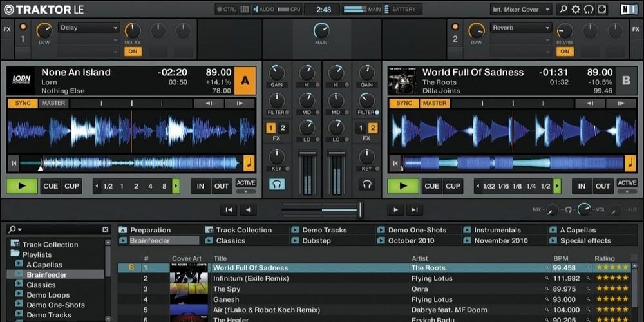Viewport: 644px width, 322px height.
Task: Play Deck B with green play button
Action: pos(403,186)
